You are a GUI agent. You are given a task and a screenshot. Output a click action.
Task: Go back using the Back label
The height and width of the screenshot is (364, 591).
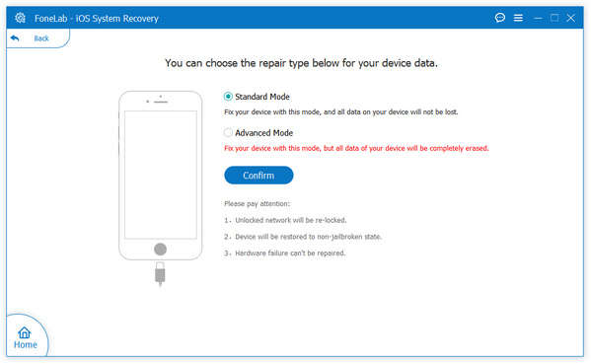41,38
